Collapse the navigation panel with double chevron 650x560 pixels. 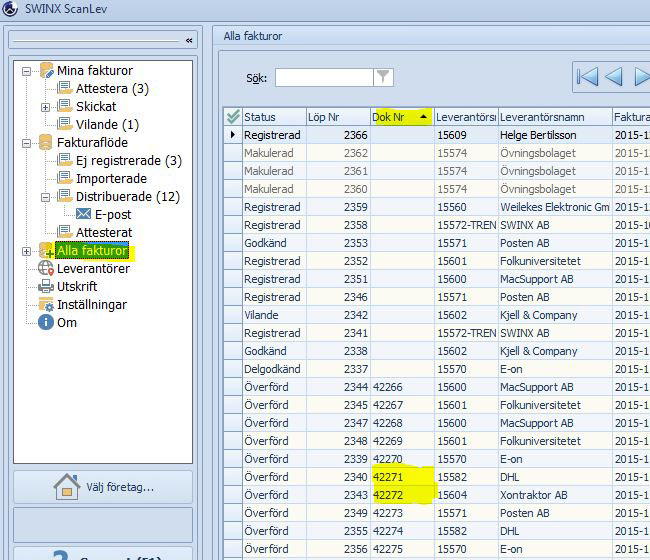[x=189, y=40]
